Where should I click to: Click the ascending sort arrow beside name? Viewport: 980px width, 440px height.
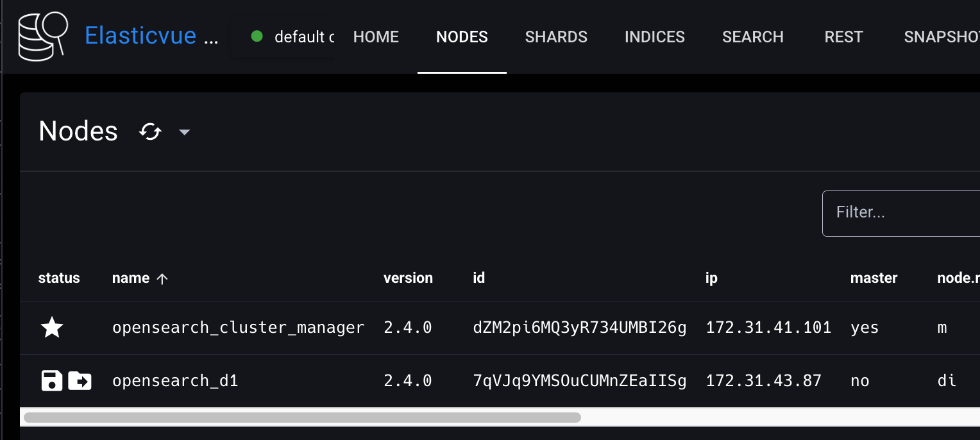click(162, 278)
